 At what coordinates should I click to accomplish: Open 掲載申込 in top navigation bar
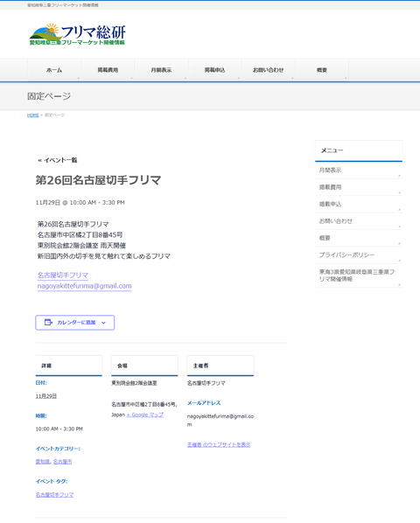pos(215,70)
